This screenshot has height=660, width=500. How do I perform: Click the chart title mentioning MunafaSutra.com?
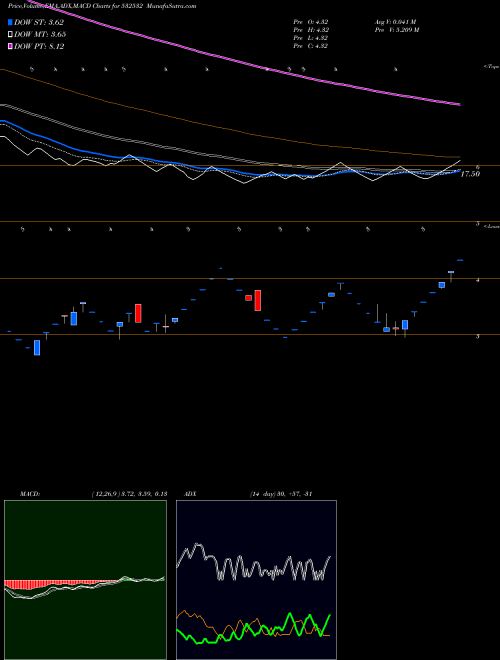click(102, 6)
